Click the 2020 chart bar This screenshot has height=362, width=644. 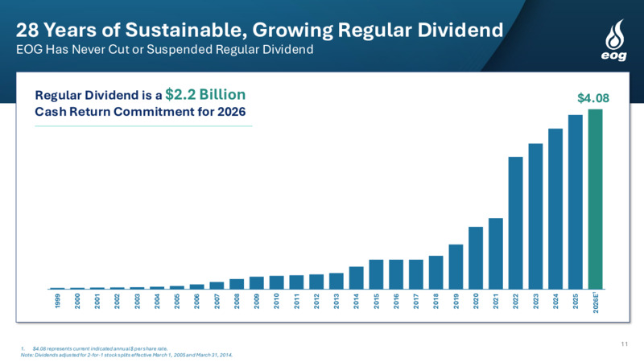476,257
